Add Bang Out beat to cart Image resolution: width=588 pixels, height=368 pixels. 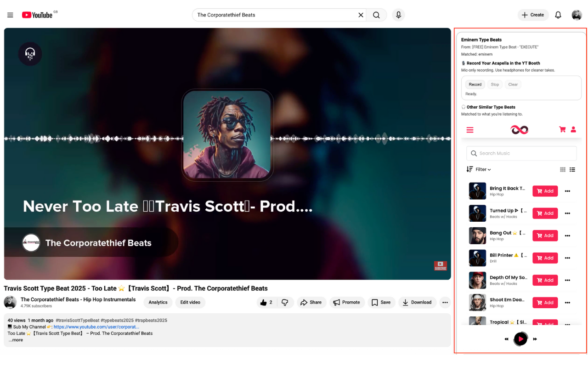[x=545, y=236]
